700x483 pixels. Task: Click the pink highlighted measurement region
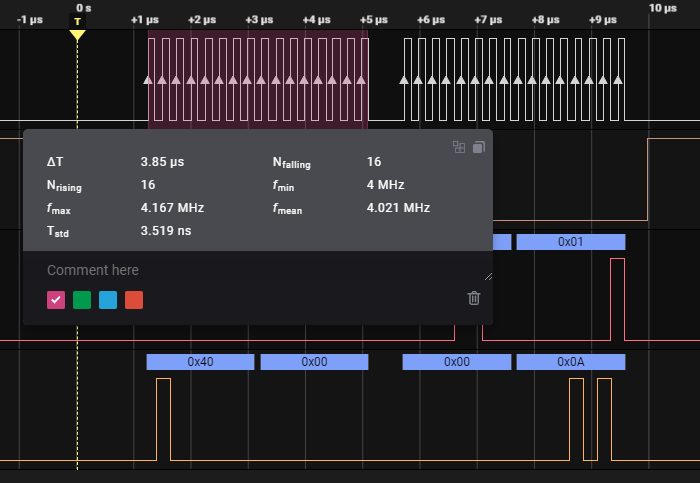(258, 79)
